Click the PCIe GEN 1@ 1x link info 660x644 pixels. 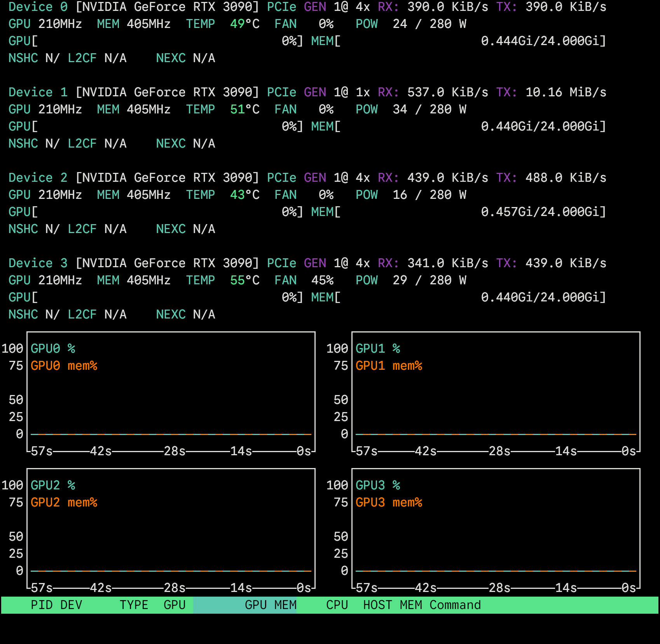(x=319, y=92)
